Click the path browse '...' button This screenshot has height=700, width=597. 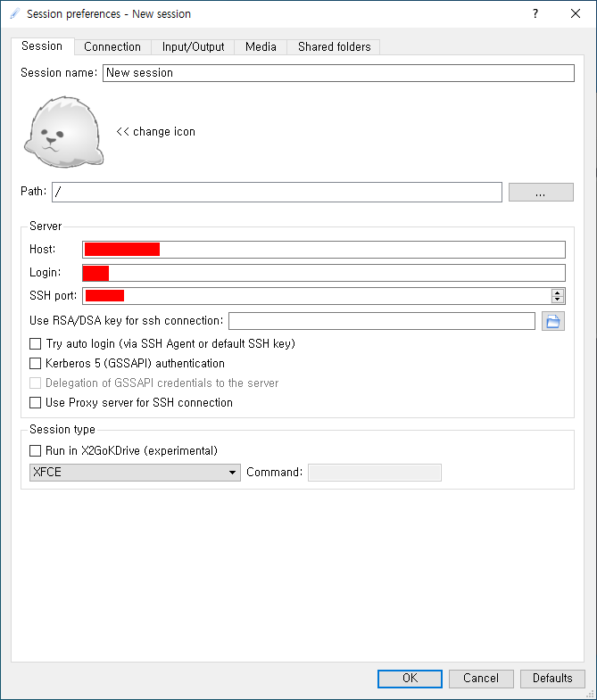click(x=541, y=193)
